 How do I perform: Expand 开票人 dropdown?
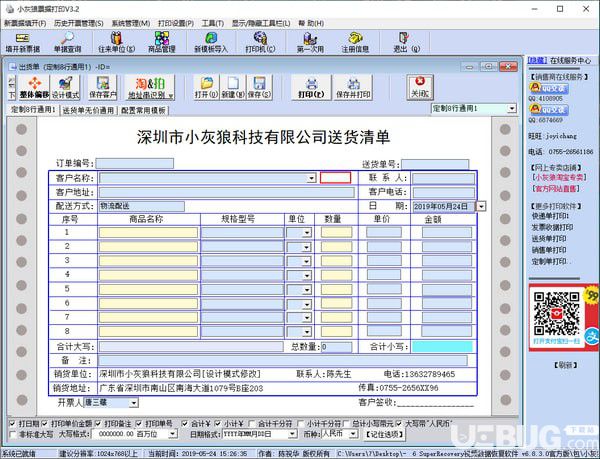click(x=134, y=403)
